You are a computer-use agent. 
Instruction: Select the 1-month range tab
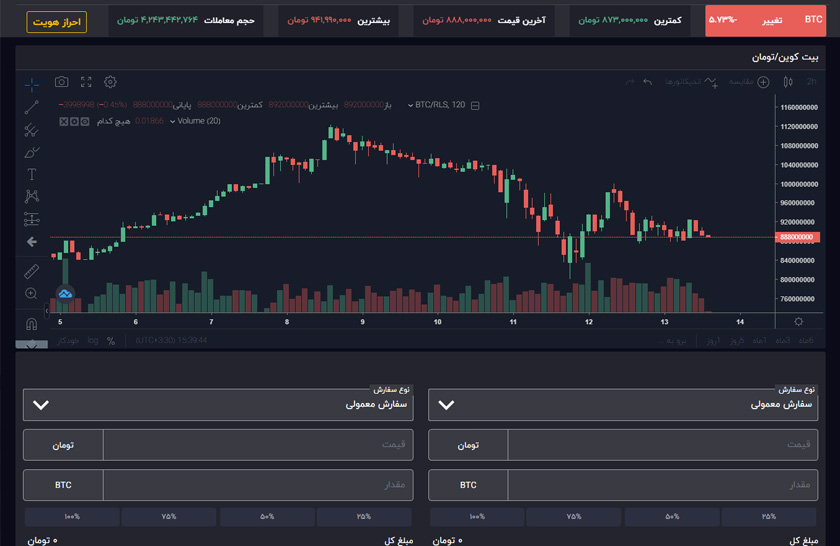(x=760, y=341)
